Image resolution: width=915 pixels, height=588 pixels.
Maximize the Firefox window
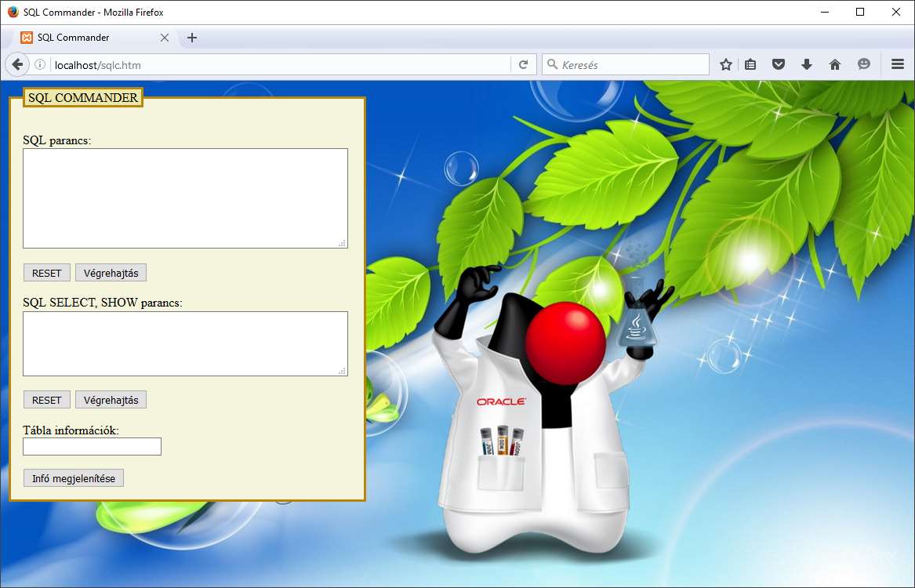(860, 13)
